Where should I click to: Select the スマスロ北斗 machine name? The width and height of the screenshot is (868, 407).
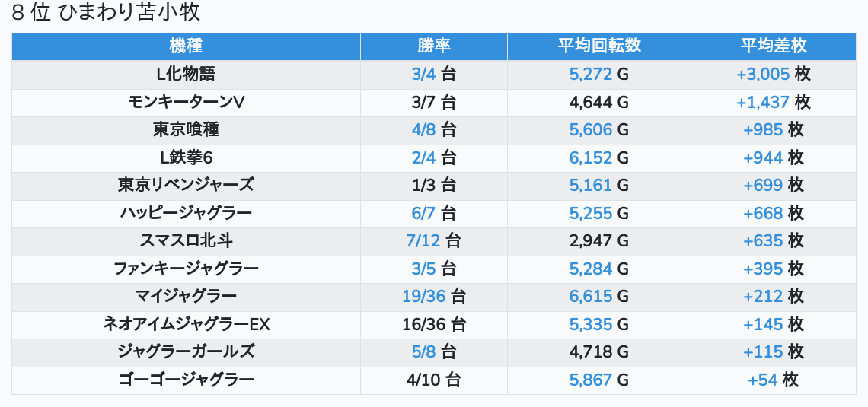(x=186, y=240)
